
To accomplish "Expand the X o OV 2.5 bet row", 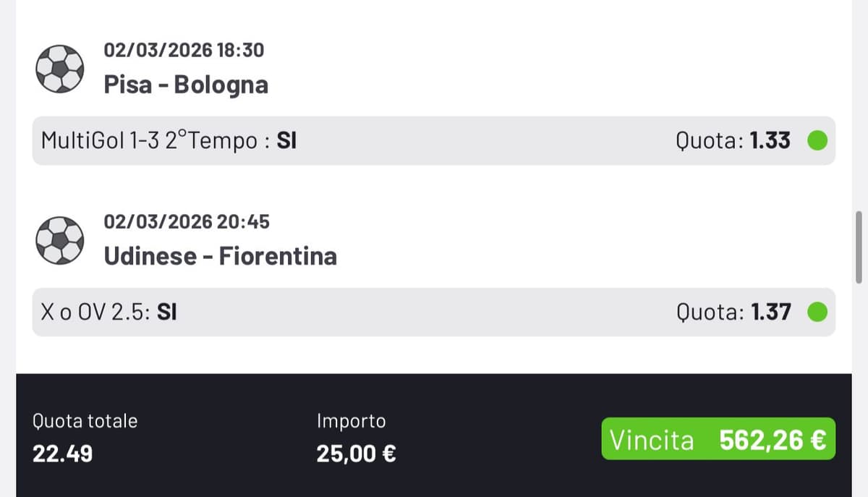I will coord(434,313).
